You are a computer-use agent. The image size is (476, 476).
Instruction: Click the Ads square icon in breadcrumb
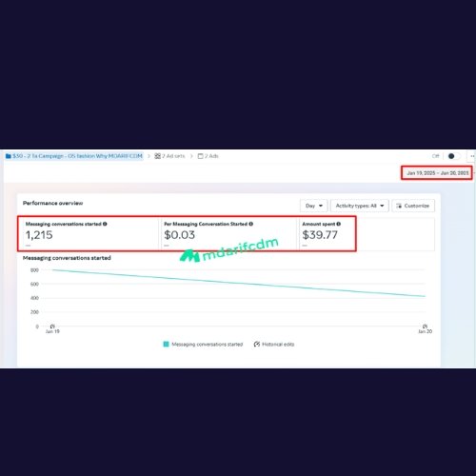coord(200,156)
